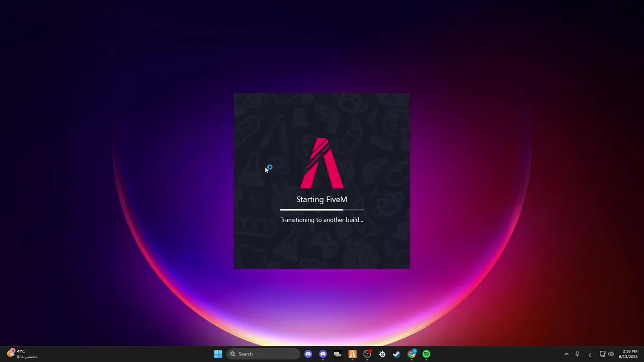Click the microphone tray icon

(577, 354)
